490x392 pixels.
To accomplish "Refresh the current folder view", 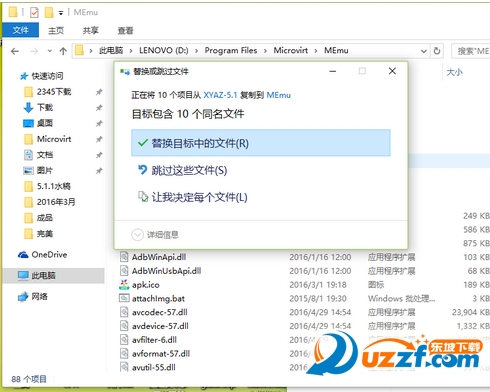I will click(437, 51).
